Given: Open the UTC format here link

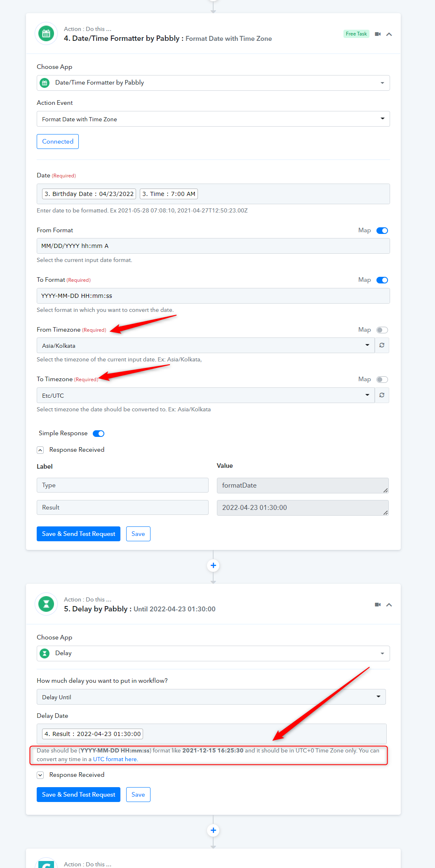Looking at the screenshot, I should [x=115, y=759].
